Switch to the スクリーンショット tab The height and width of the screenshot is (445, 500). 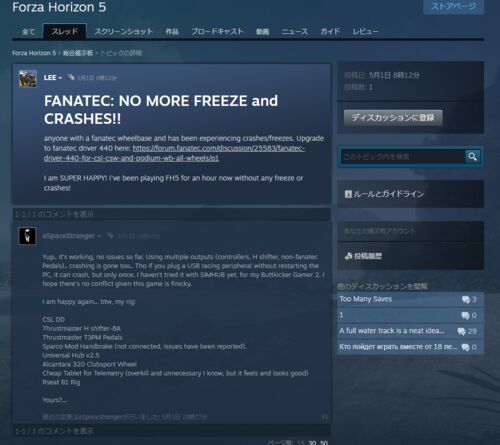pos(124,32)
